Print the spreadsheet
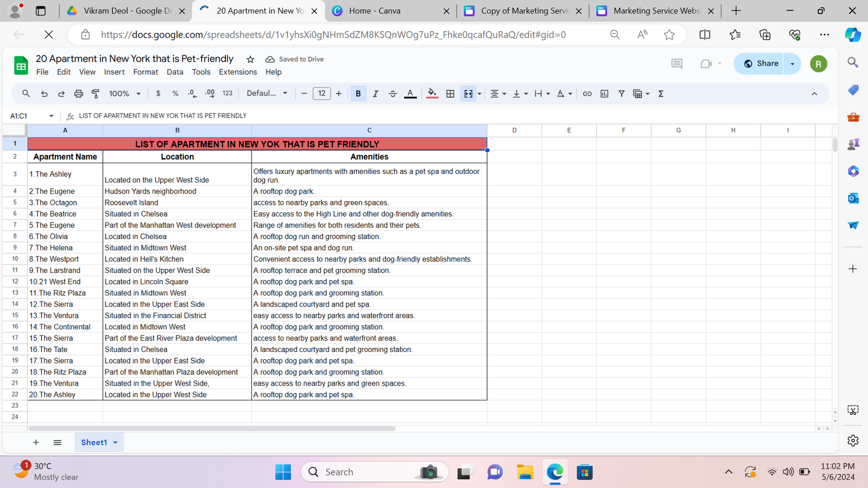The height and width of the screenshot is (488, 868). [x=79, y=94]
